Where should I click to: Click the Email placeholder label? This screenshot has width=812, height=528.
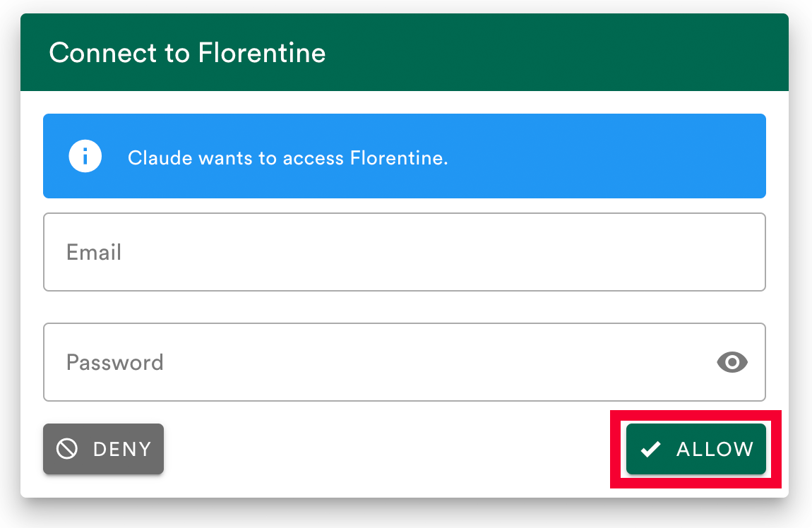pyautogui.click(x=94, y=253)
